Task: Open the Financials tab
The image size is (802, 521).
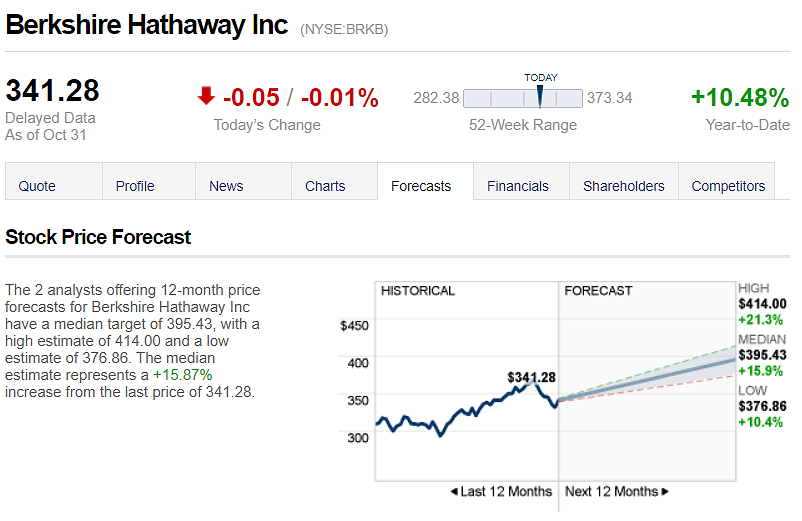Action: tap(518, 186)
